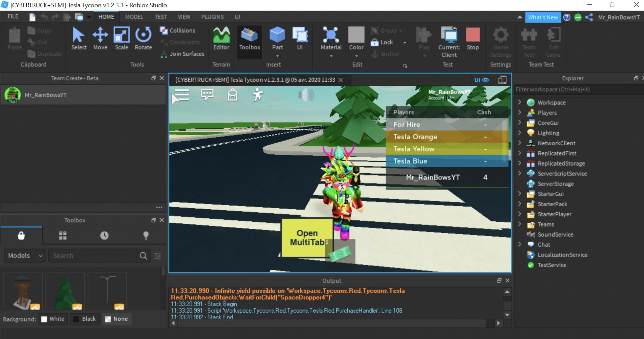
Task: Click the Open MultiTab game button
Action: click(307, 238)
